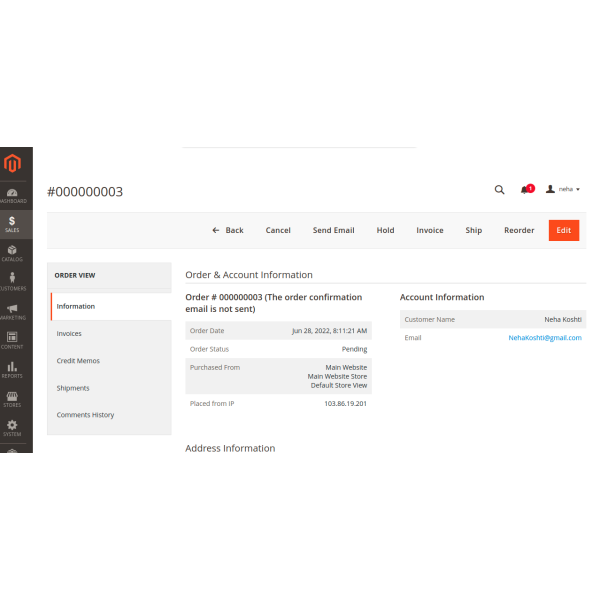
Task: Open the notifications bell
Action: click(x=525, y=189)
